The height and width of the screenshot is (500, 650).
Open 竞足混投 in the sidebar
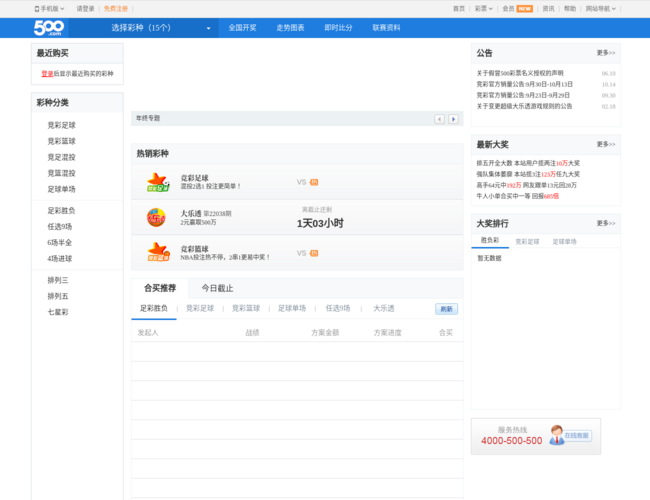(61, 157)
